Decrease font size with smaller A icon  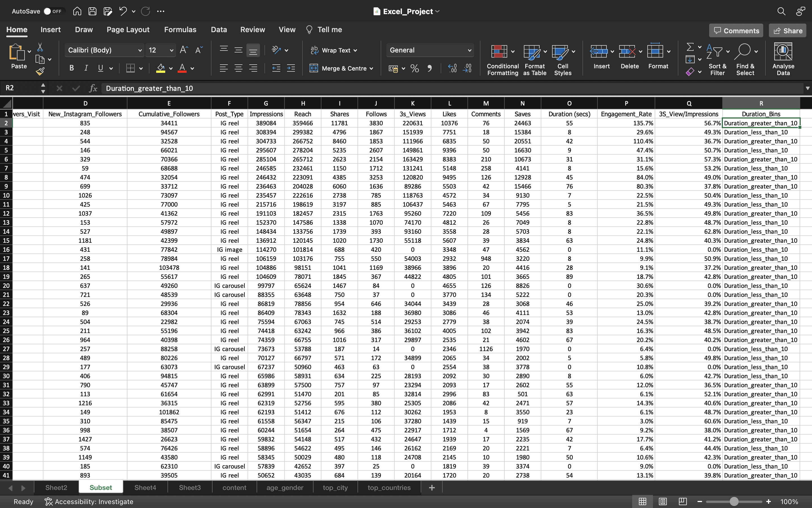[199, 50]
